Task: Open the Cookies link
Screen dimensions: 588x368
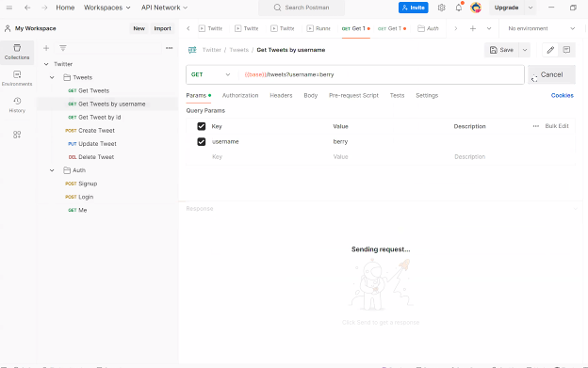Action: [563, 95]
